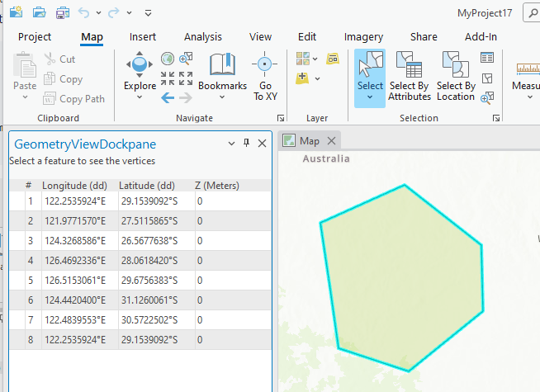Image resolution: width=540 pixels, height=392 pixels.
Task: Open the Go To XY tool
Action: point(265,76)
